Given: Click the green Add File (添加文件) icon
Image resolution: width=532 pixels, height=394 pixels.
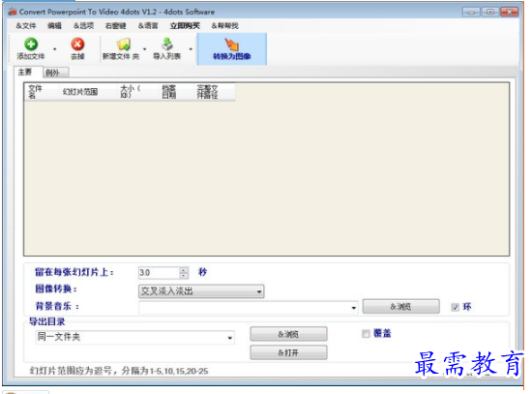Looking at the screenshot, I should (31, 45).
